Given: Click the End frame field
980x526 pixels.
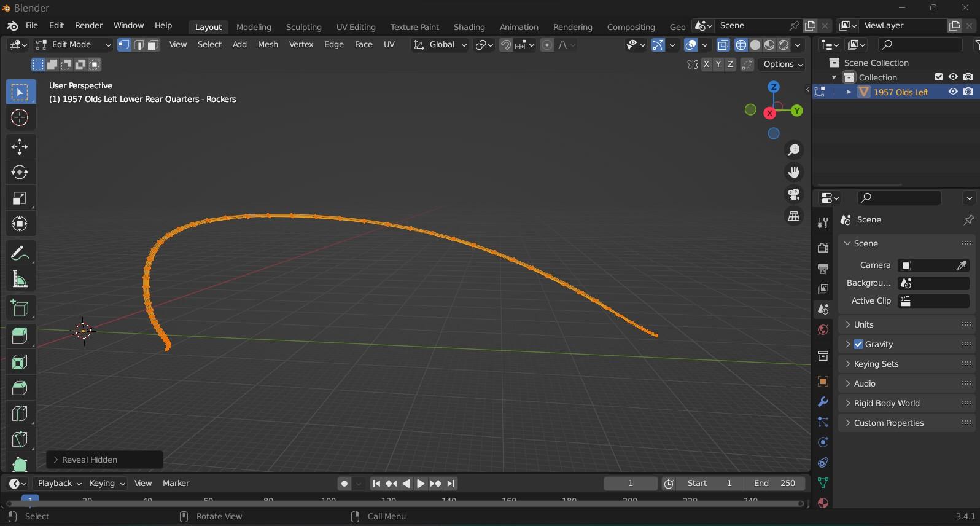Looking at the screenshot, I should pos(775,484).
